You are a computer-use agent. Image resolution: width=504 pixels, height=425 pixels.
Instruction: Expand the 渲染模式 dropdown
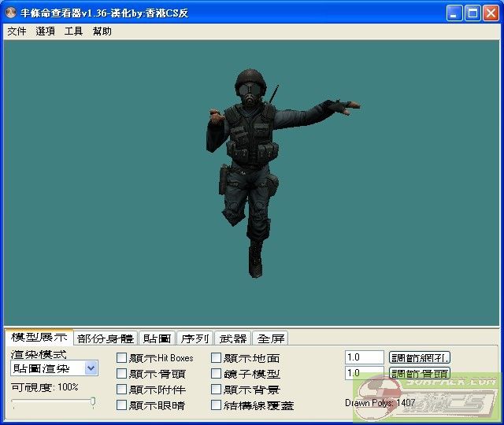point(91,368)
